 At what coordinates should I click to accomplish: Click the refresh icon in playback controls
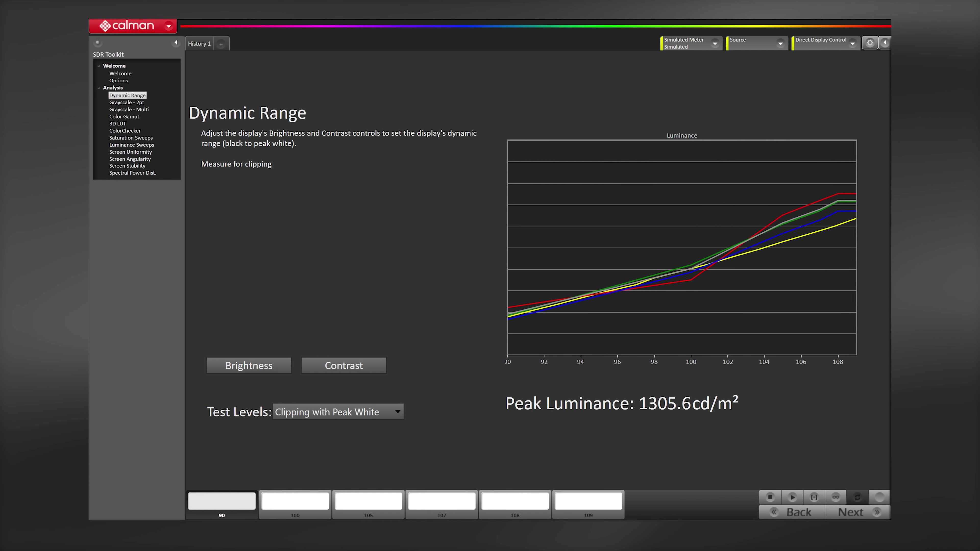click(857, 497)
